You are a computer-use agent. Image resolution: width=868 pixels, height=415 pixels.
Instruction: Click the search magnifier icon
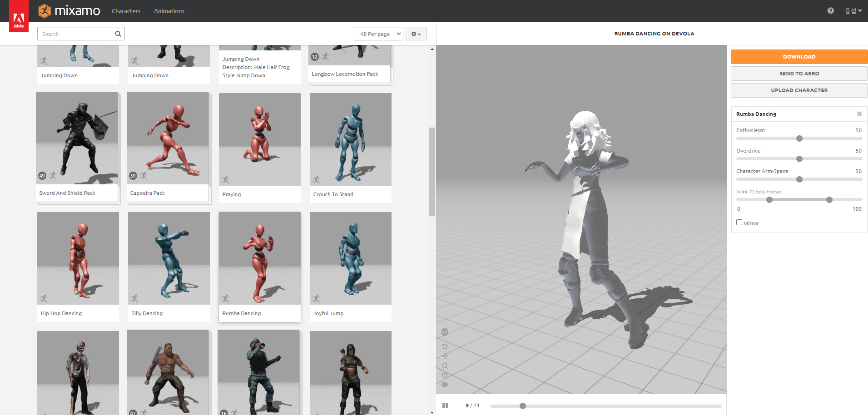coord(118,34)
